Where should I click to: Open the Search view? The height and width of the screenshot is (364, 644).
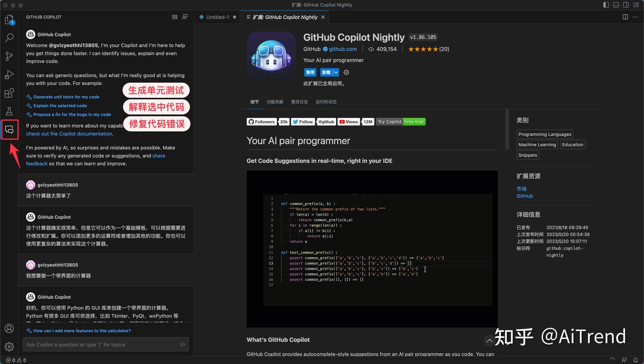9,38
